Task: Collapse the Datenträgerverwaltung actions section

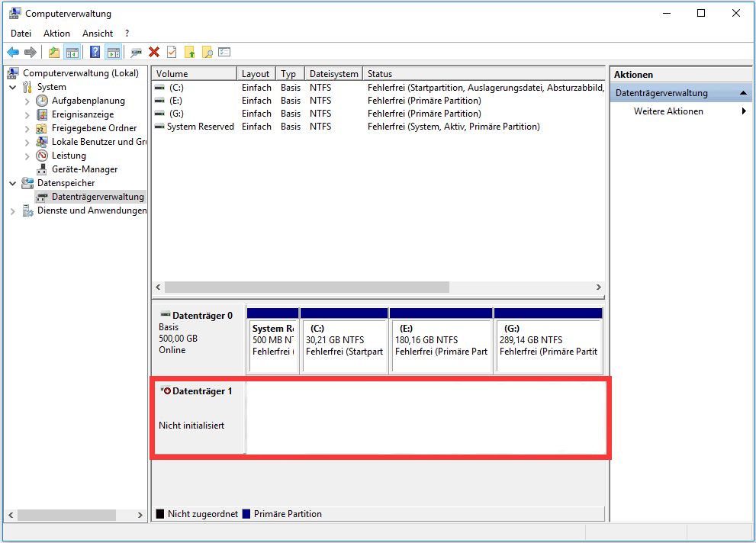Action: pos(744,93)
